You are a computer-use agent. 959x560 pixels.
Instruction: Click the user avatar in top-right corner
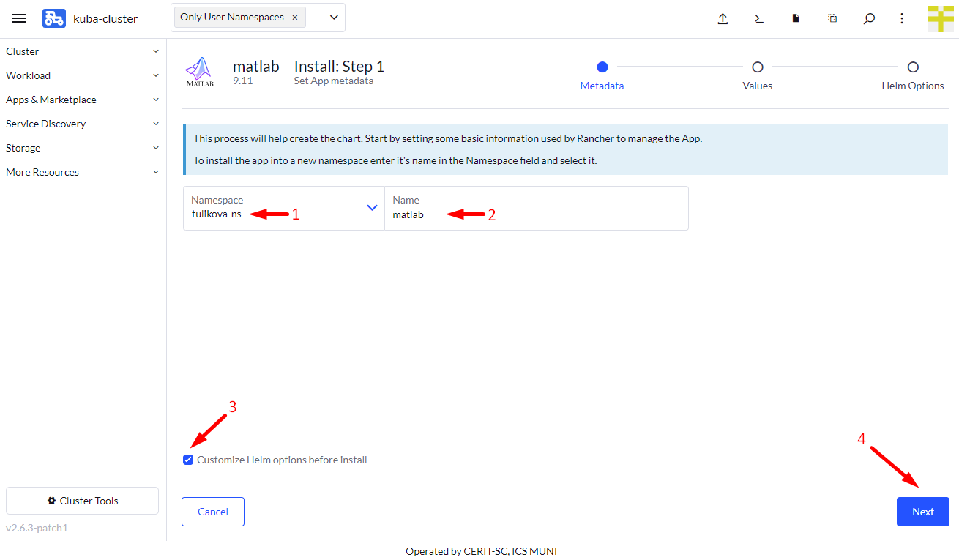point(940,19)
